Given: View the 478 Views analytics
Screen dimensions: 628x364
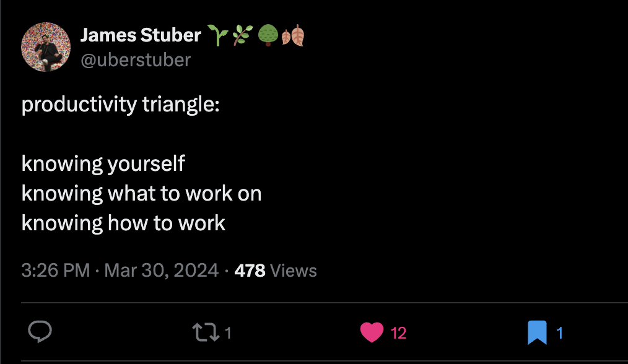Looking at the screenshot, I should (x=276, y=271).
